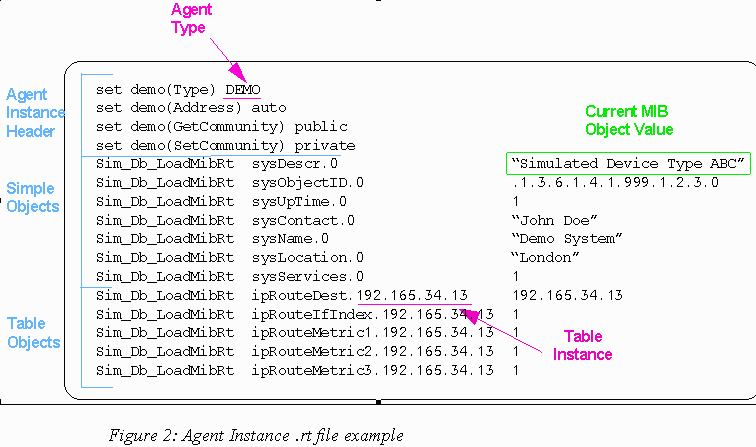This screenshot has width=756, height=447.
Task: Click the Figure 2 caption text
Action: click(256, 435)
